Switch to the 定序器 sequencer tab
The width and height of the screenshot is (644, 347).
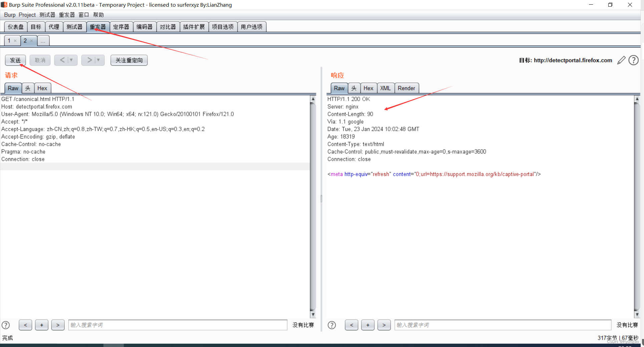point(121,27)
